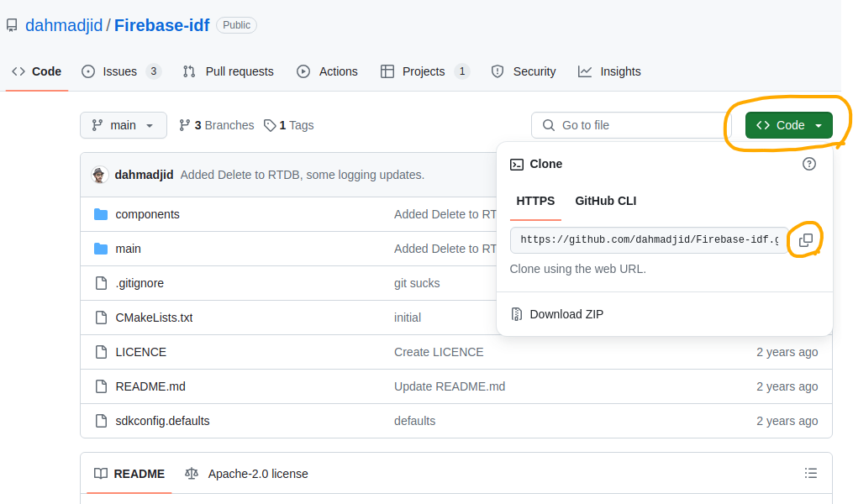Click the Firebase-idf repository name link
853x504 pixels.
[x=161, y=25]
